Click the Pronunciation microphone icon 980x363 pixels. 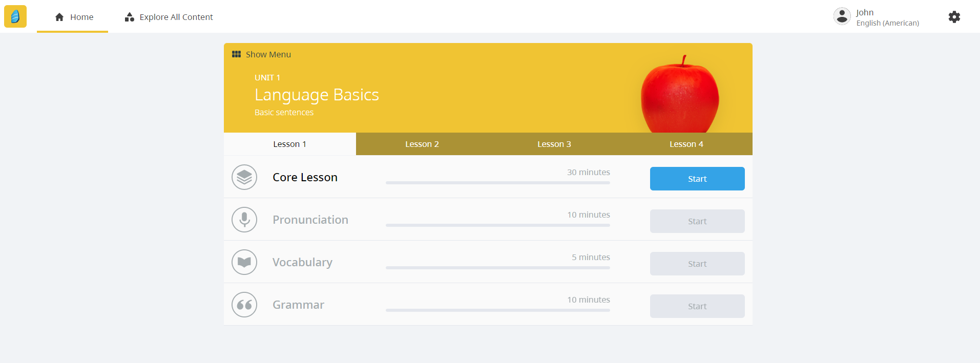click(244, 220)
